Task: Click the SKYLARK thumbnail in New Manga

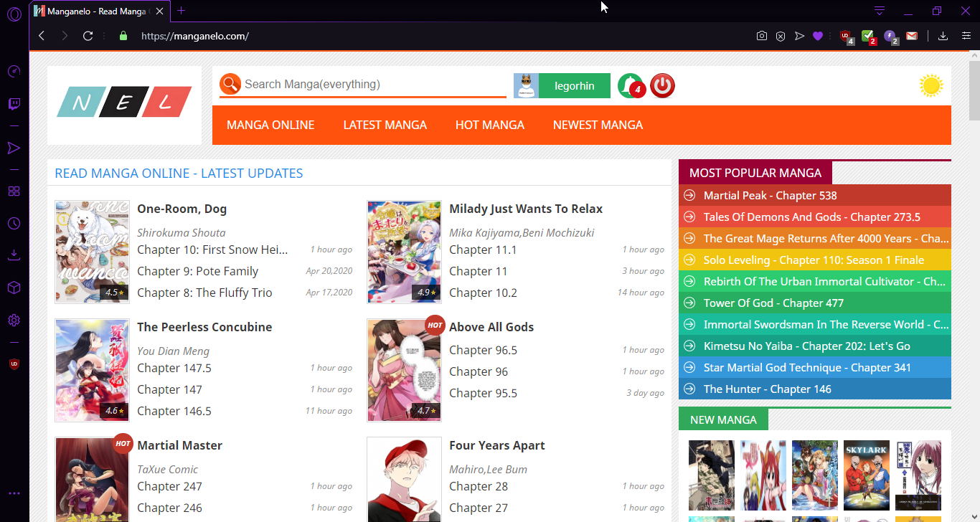Action: 867,475
